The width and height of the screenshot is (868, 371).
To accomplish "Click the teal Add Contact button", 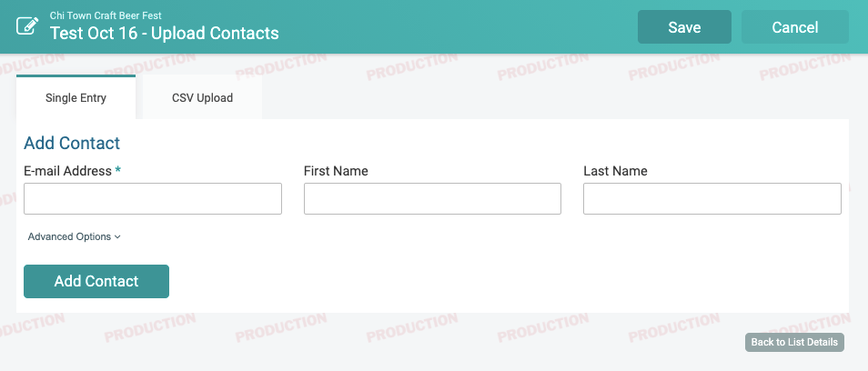I will coord(96,281).
